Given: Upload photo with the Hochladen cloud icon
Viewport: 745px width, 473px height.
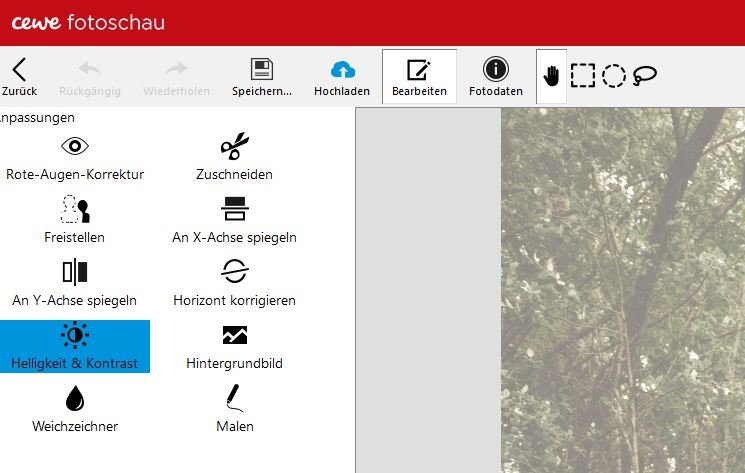Looking at the screenshot, I should [342, 77].
